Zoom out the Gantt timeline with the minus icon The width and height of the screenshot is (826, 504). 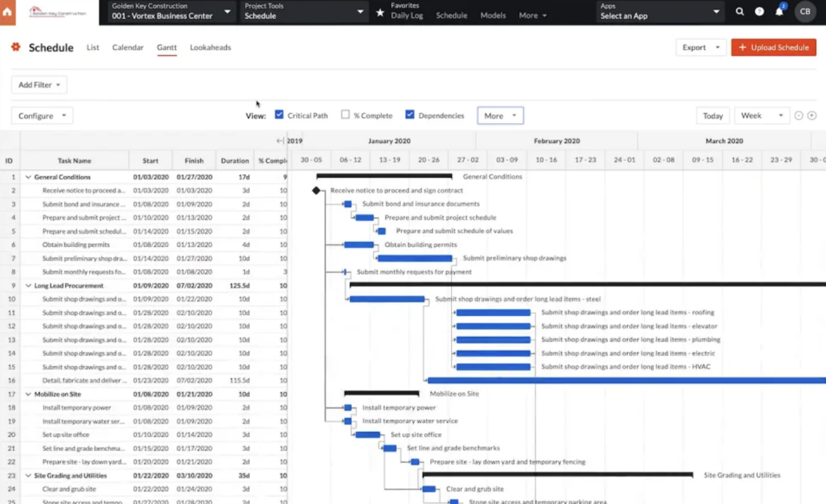798,115
